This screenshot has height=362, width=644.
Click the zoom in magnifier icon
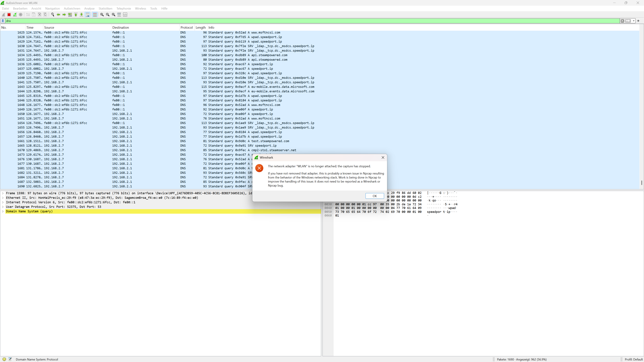coord(102,15)
